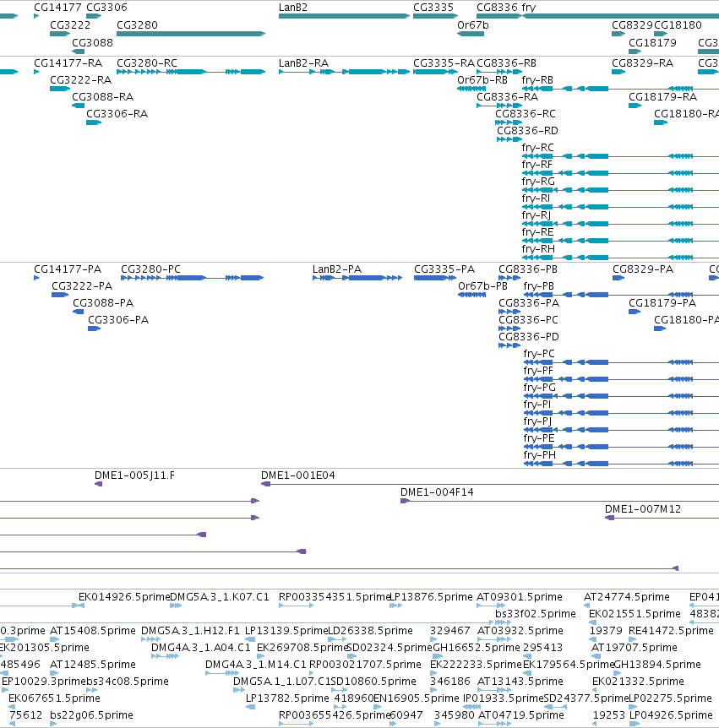
Task: Select the CG3280 gene bar
Action: (191, 34)
